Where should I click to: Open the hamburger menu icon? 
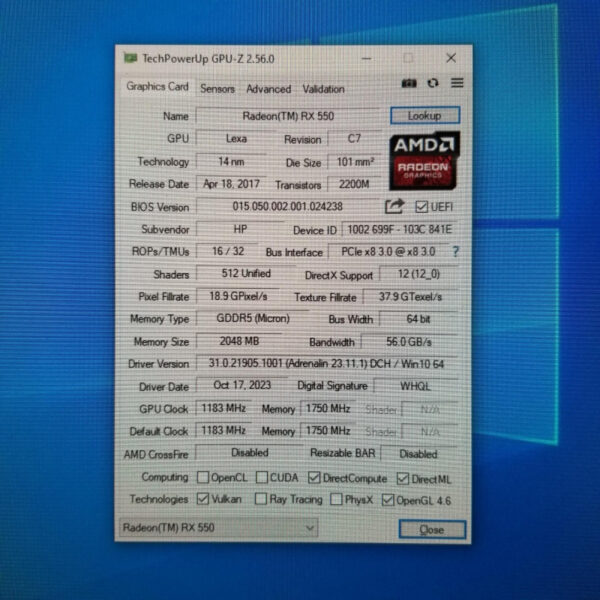click(x=457, y=83)
